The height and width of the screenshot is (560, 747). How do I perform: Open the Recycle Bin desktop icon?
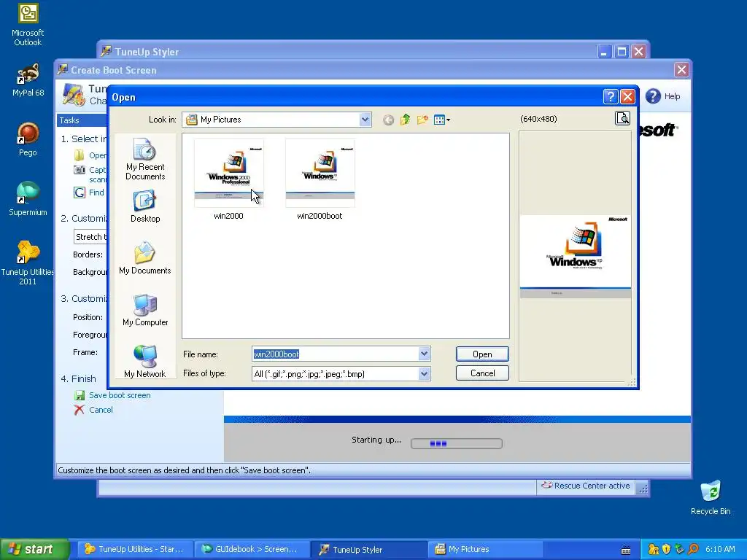tap(711, 498)
